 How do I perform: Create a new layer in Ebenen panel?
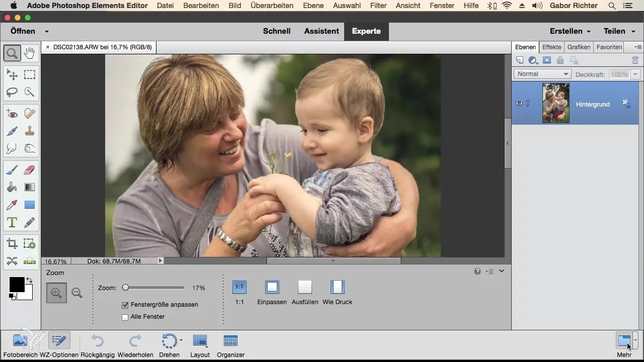tap(520, 60)
